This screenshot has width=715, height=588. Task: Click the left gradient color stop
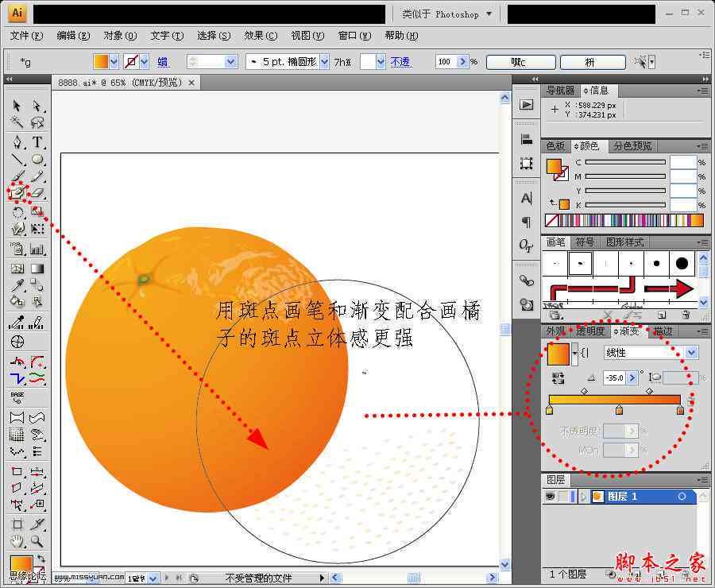[550, 411]
